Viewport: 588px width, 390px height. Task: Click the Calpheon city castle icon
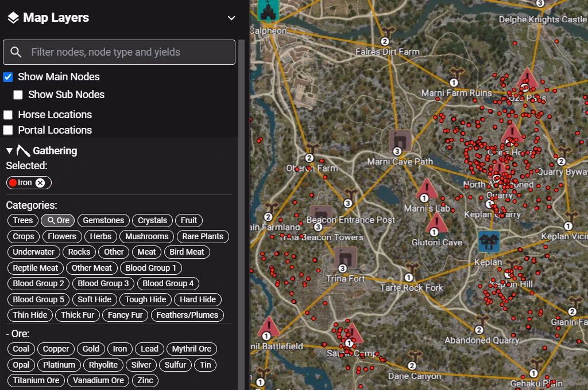269,10
